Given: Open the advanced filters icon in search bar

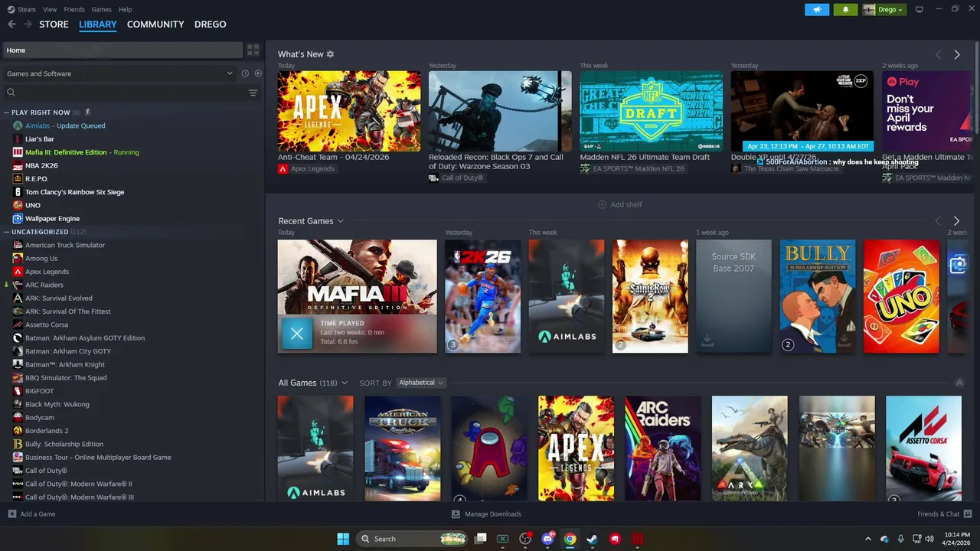Looking at the screenshot, I should click(x=253, y=93).
